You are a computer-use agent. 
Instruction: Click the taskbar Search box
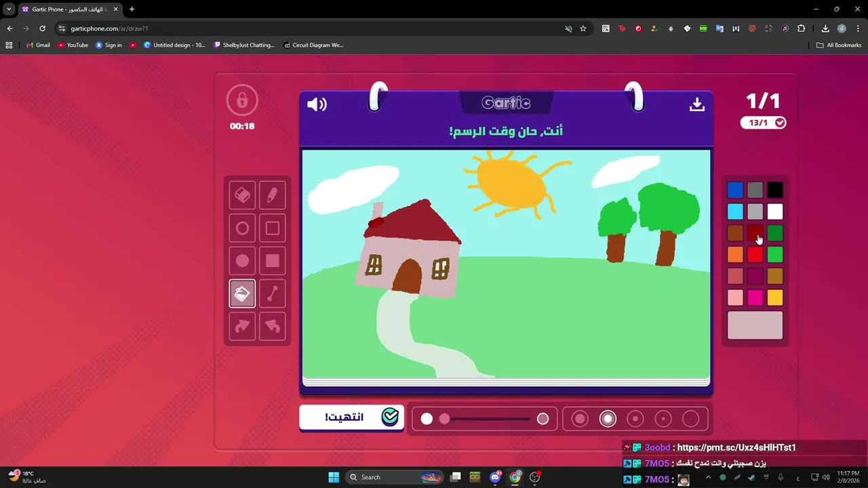coord(395,477)
